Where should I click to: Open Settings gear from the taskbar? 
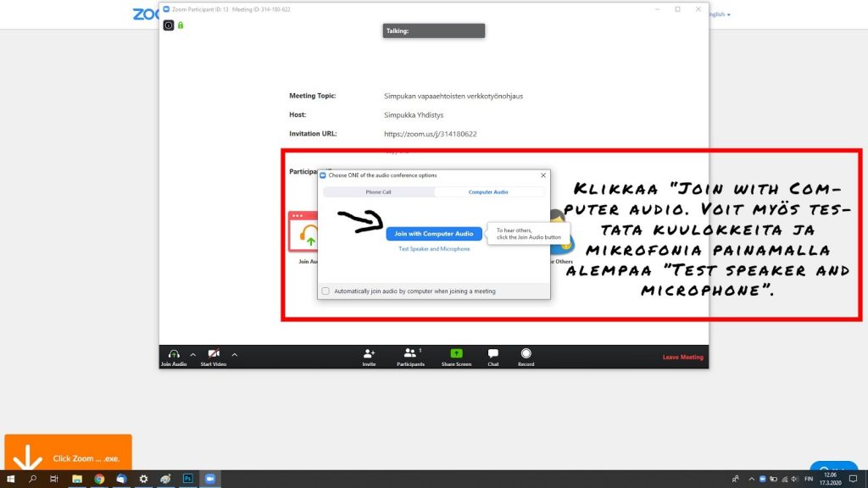(143, 480)
